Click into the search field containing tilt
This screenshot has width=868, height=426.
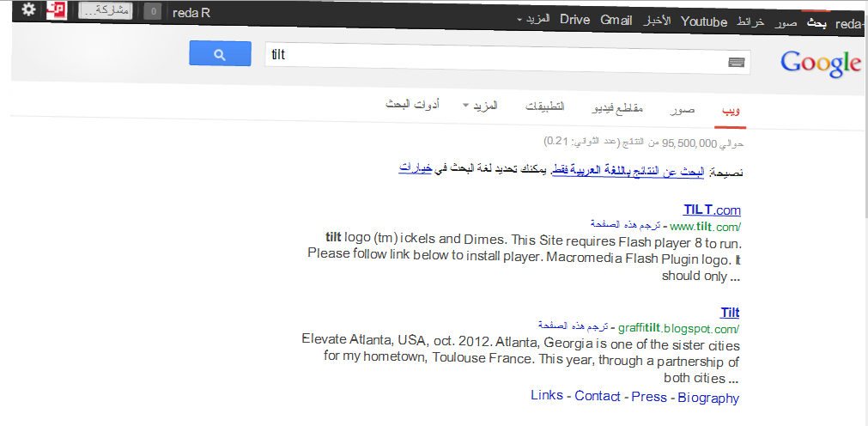pos(498,55)
